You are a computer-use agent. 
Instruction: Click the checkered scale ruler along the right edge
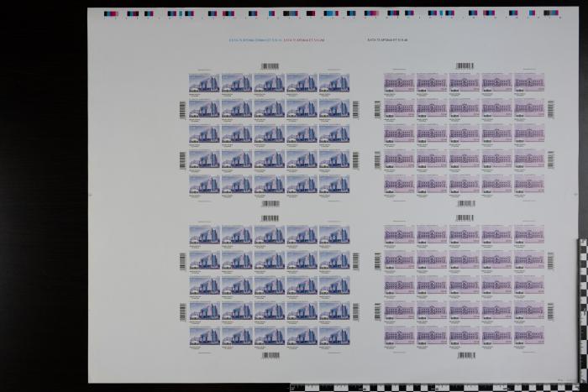[x=584, y=311]
